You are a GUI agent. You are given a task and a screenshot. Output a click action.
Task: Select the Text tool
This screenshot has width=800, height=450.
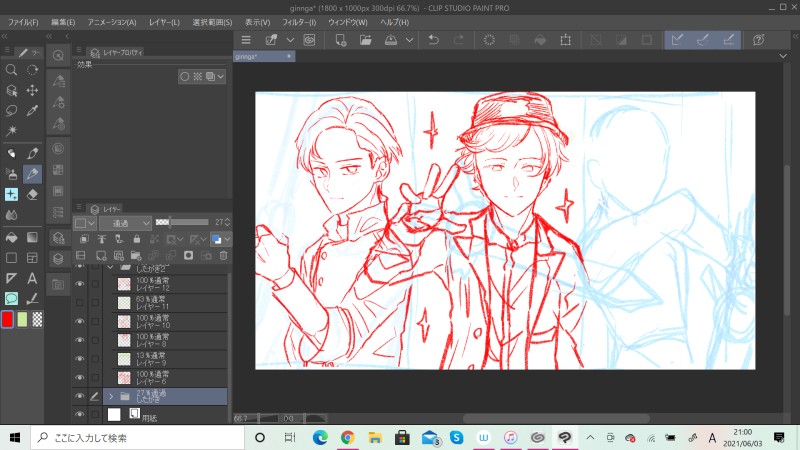pos(32,277)
